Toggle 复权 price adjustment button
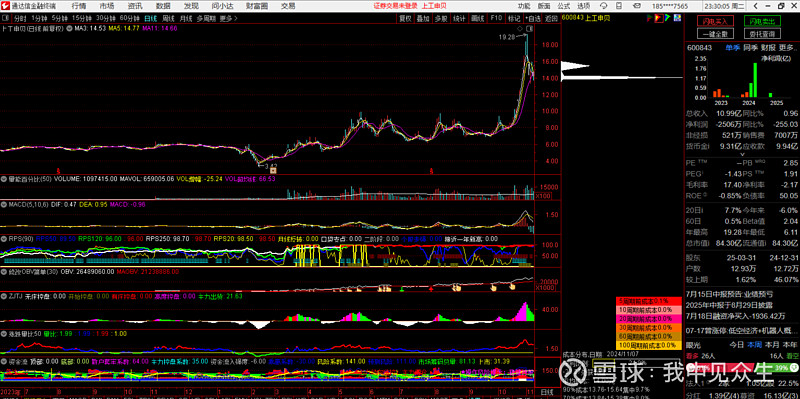The height and width of the screenshot is (399, 800). tap(405, 18)
